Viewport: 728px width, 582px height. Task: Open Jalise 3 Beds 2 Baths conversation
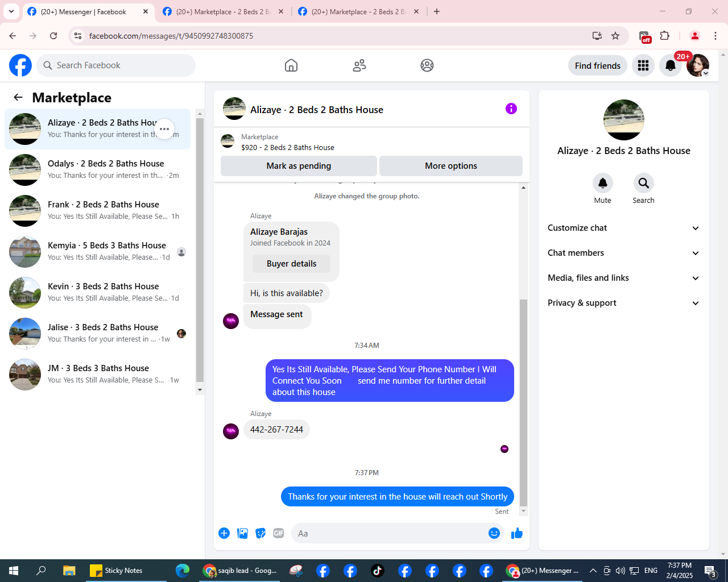coord(97,334)
